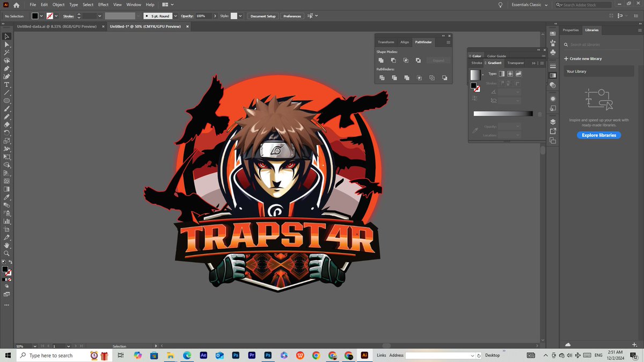This screenshot has width=644, height=362.
Task: Select the Freeform gradient type
Action: pyautogui.click(x=518, y=73)
